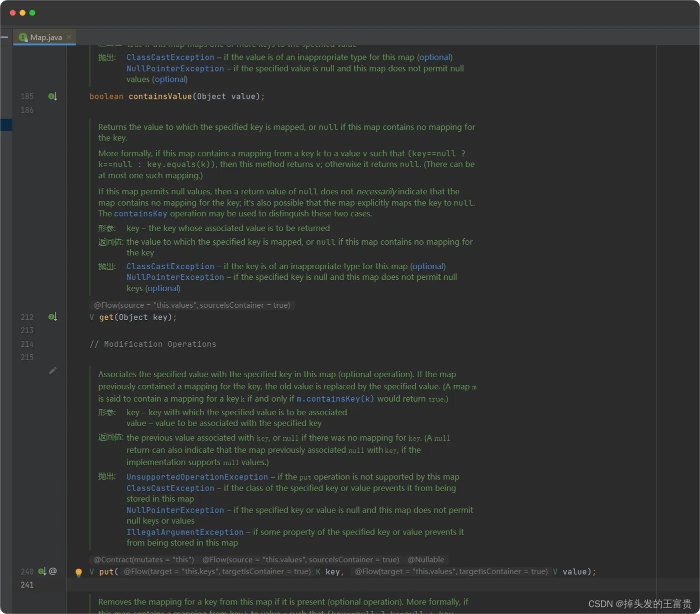Click containsValue method name at line 185
The image size is (700, 614).
[160, 96]
